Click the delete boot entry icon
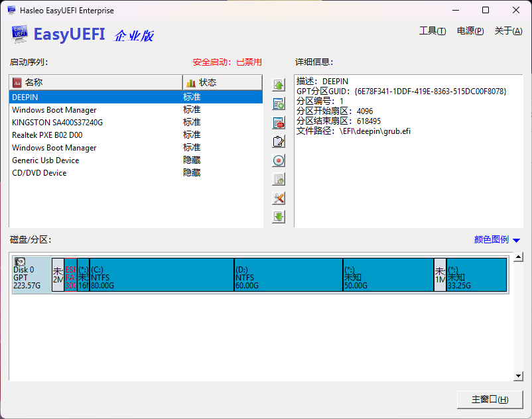Screen dimensions: 532x419 point(279,123)
